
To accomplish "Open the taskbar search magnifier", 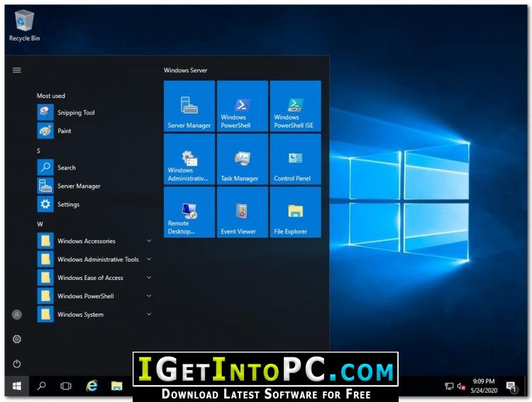I will 42,386.
